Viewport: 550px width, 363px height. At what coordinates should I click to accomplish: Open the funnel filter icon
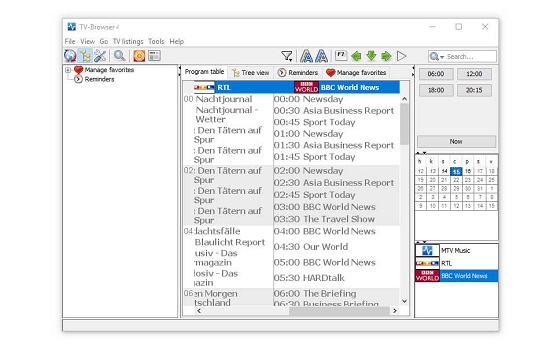click(x=287, y=56)
